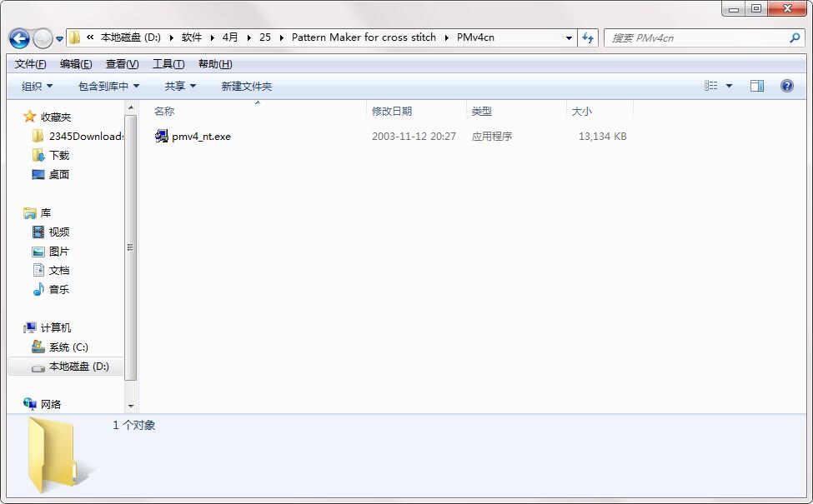Screen dimensions: 813x504
Task: Open the recent pages dropdown arrow
Action: click(60, 39)
